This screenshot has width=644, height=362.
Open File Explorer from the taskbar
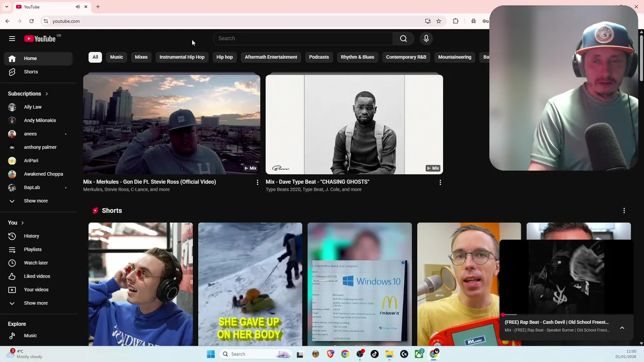click(x=389, y=354)
